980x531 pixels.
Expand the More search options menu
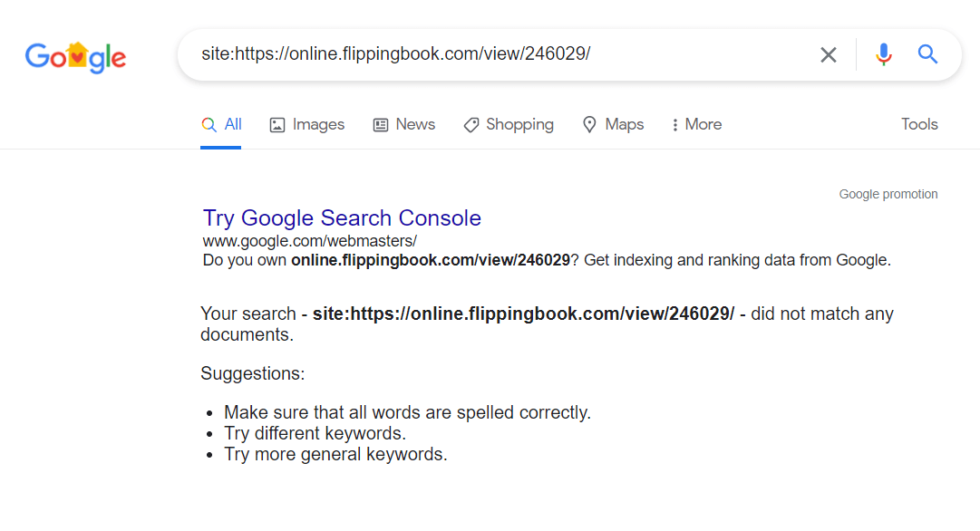[696, 124]
